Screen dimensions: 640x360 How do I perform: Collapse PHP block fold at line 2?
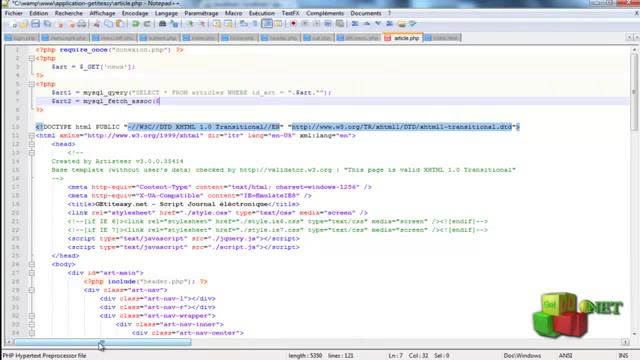click(31, 58)
